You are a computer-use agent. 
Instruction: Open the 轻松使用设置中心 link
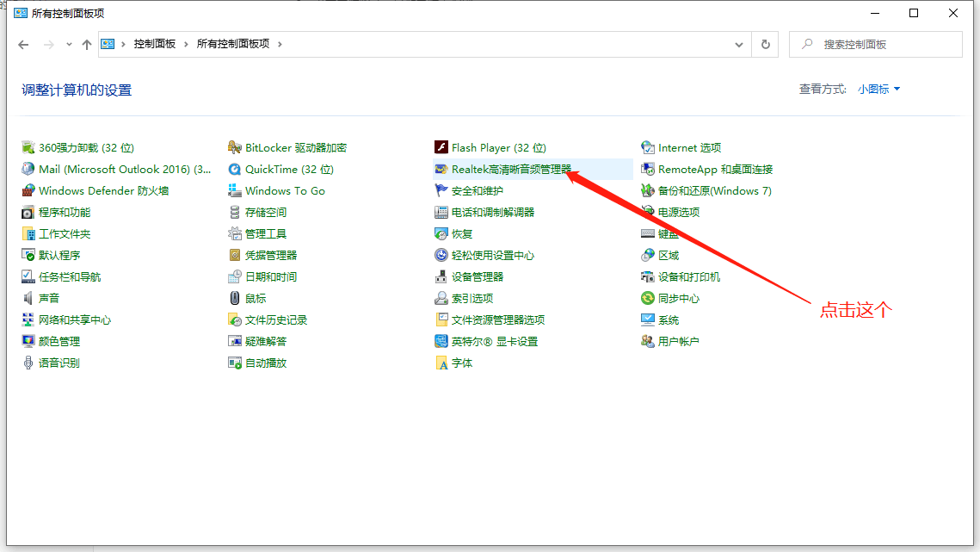pos(492,255)
